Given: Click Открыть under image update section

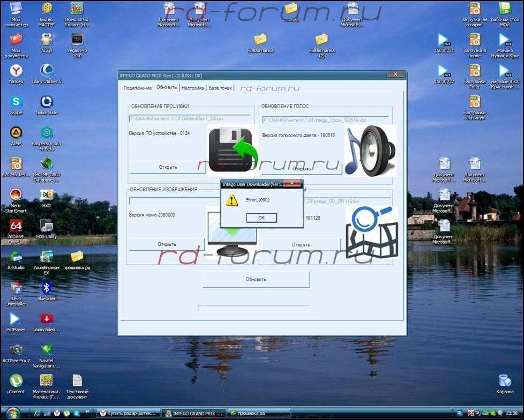Looking at the screenshot, I should coord(167,244).
